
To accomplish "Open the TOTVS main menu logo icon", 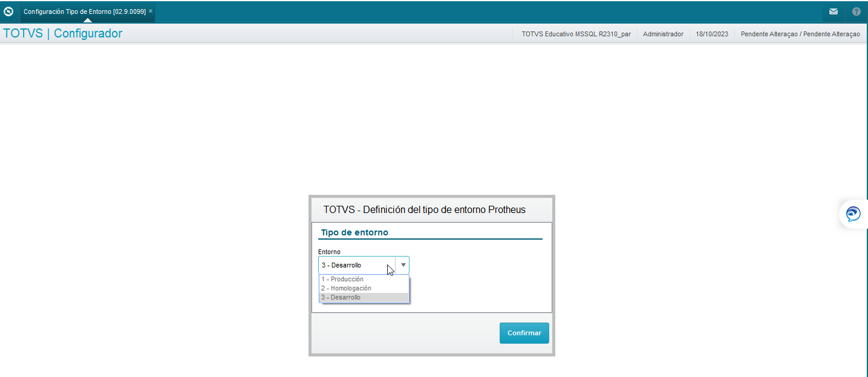I will pyautogui.click(x=8, y=11).
